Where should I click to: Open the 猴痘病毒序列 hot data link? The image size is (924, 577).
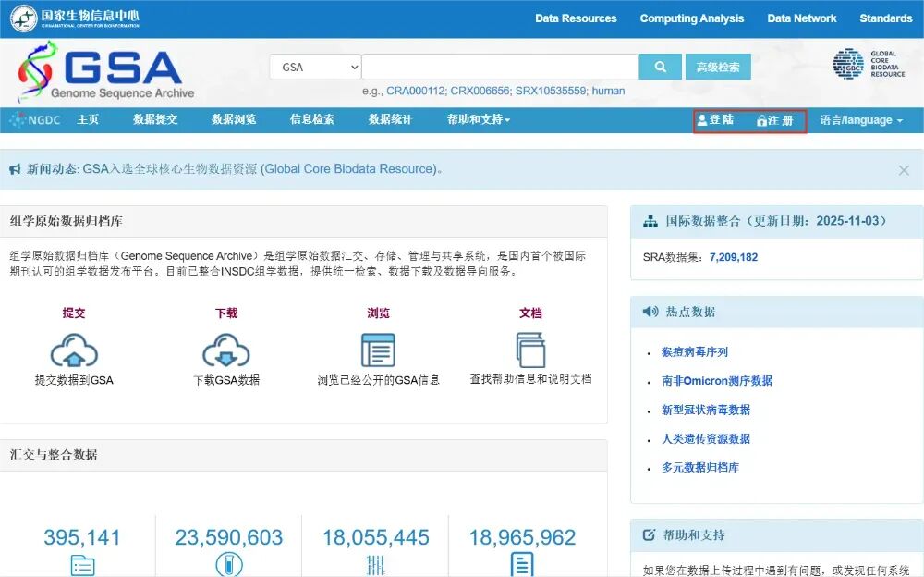pyautogui.click(x=694, y=352)
